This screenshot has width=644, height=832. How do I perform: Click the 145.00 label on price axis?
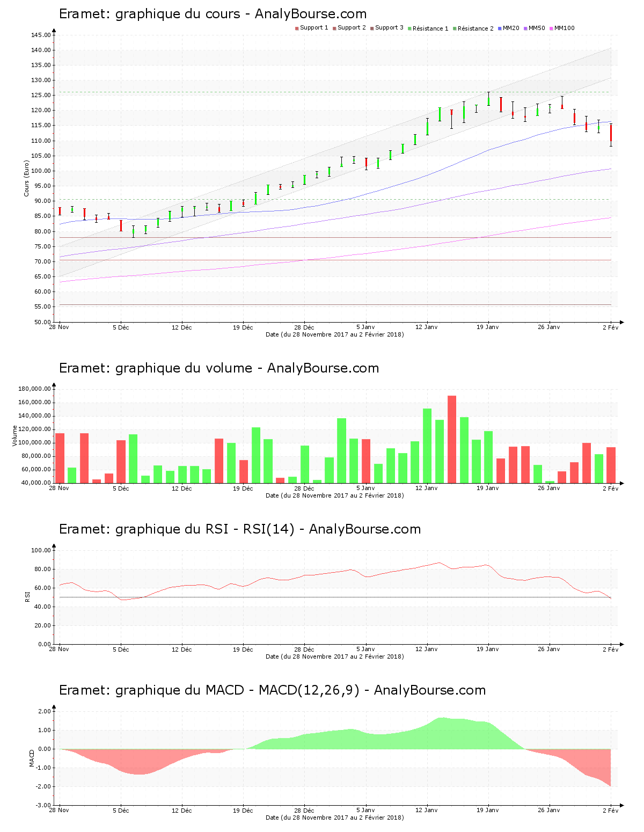pyautogui.click(x=41, y=35)
